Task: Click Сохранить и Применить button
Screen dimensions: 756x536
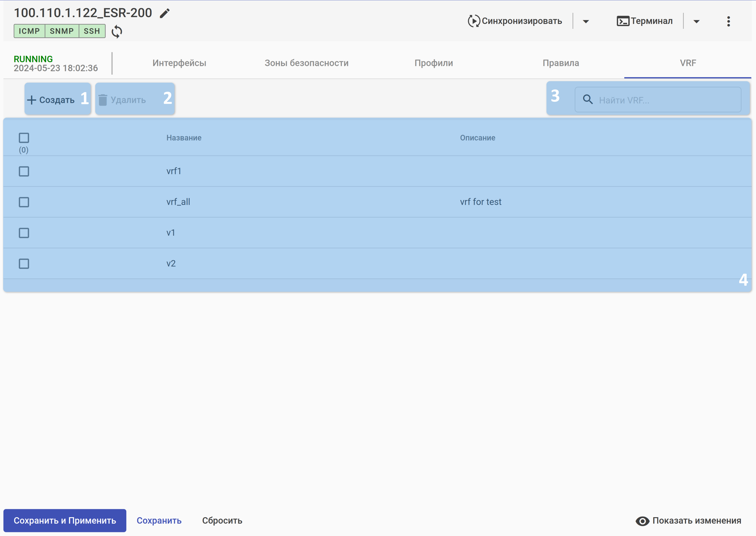Action: point(65,521)
